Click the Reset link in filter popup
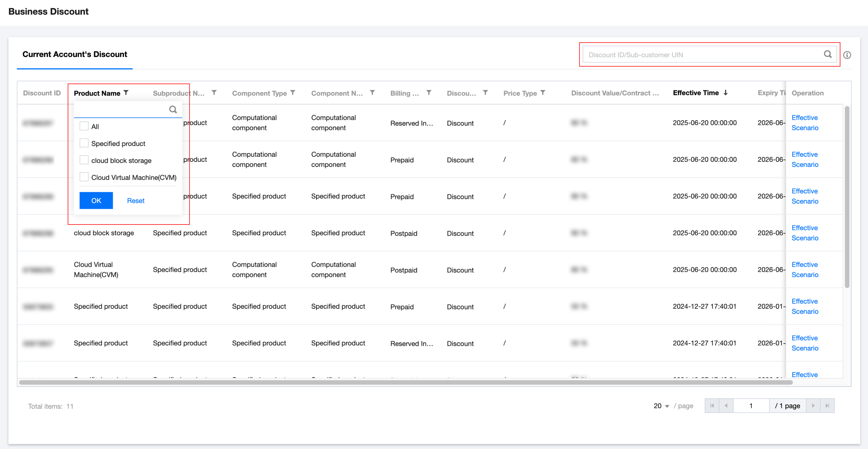This screenshot has width=868, height=449. pyautogui.click(x=136, y=201)
